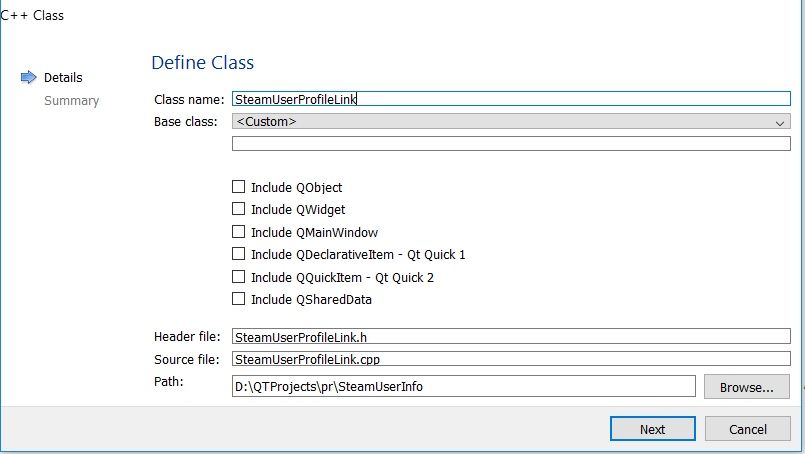
Task: Open the Details wizard step
Action: click(x=63, y=78)
